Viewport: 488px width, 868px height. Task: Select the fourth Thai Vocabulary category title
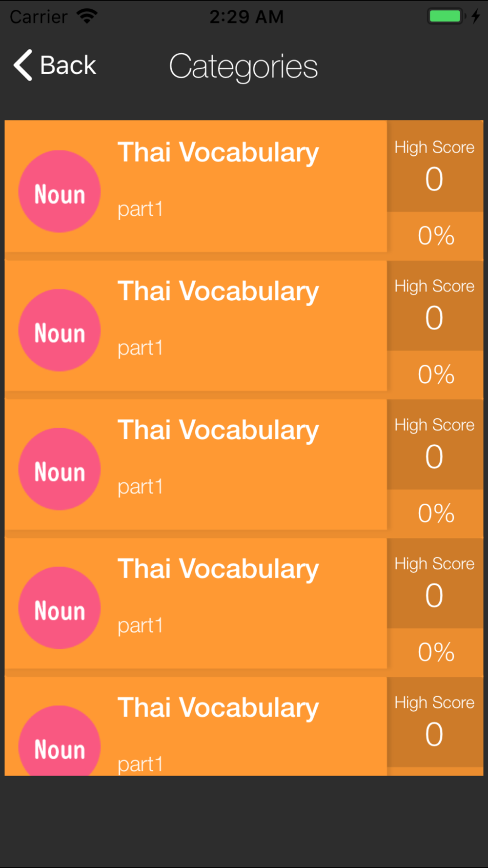[x=218, y=570]
